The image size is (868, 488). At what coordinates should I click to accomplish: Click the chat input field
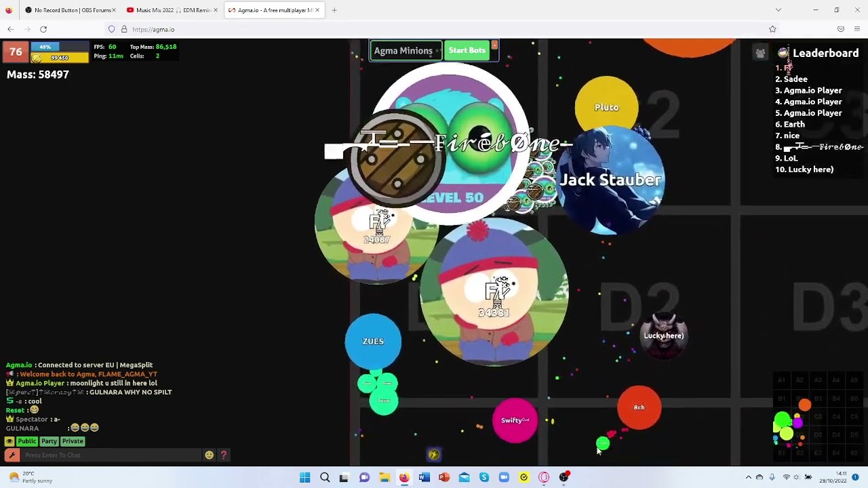112,455
